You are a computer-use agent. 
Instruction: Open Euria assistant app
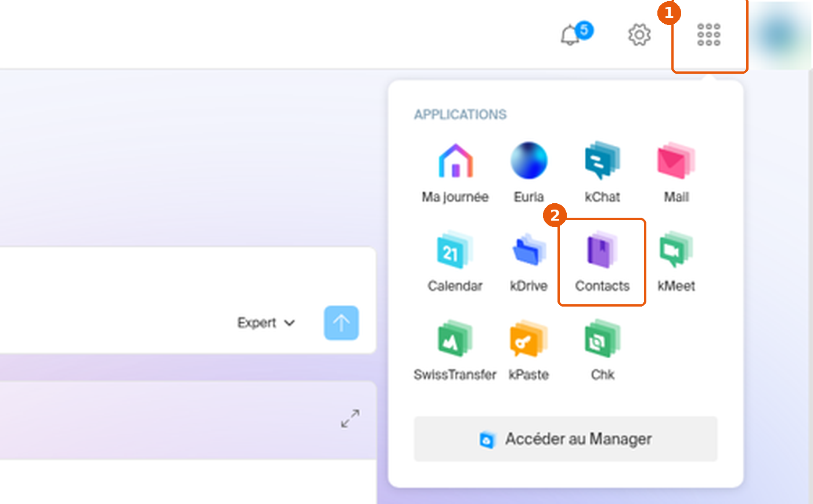pos(528,173)
